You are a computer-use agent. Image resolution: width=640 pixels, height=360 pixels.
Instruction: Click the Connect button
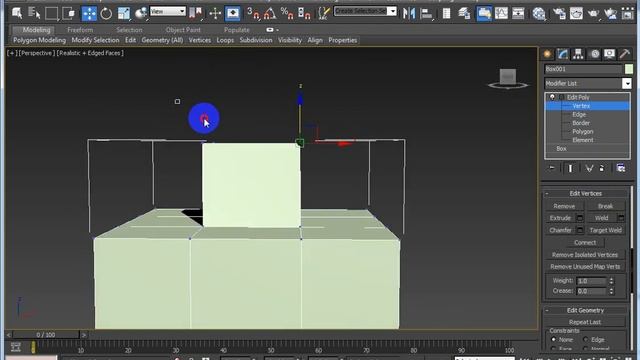tap(585, 242)
